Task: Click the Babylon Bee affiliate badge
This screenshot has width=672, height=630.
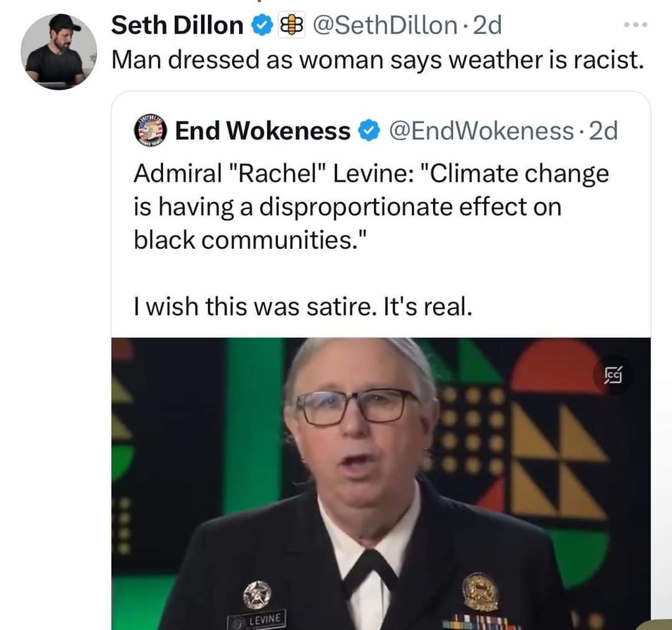Action: coord(291,25)
